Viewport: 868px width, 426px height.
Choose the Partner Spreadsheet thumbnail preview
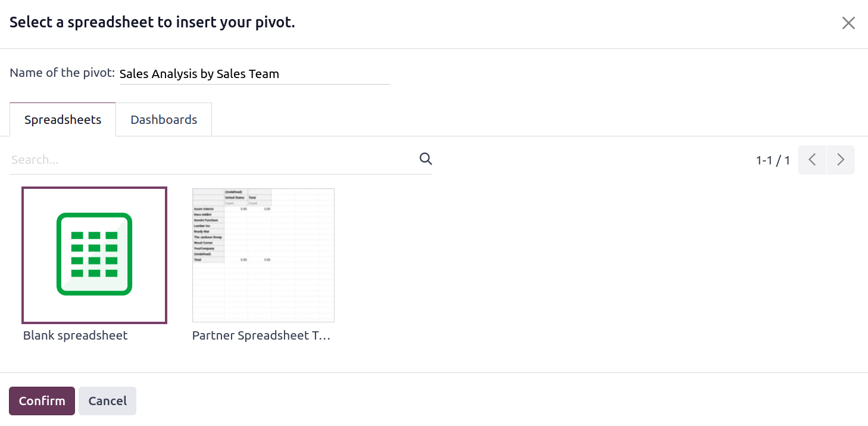tap(263, 255)
